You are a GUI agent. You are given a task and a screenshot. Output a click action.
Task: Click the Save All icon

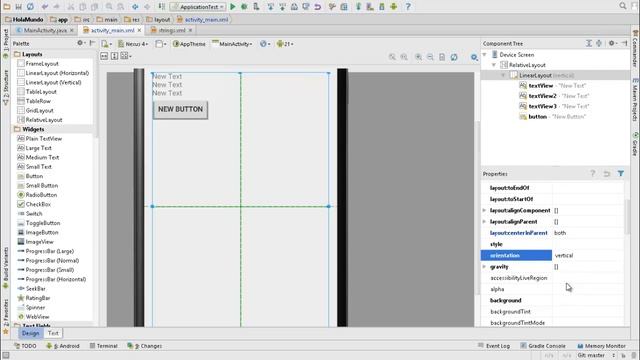(18, 7)
